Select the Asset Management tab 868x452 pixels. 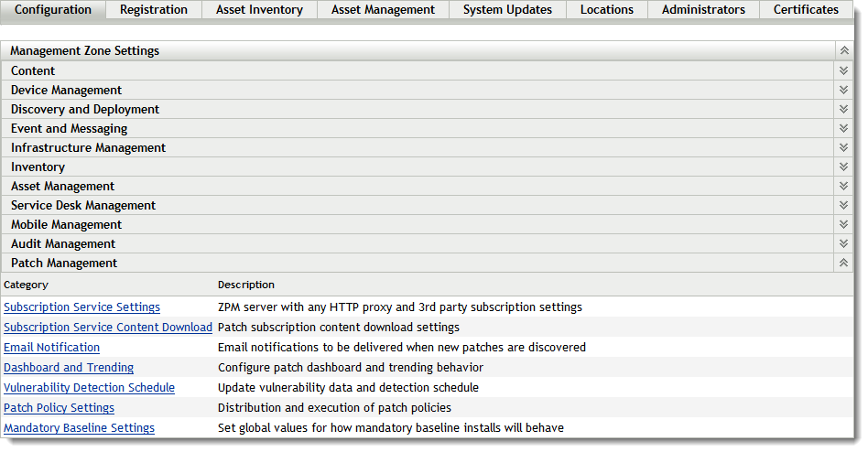[x=383, y=10]
